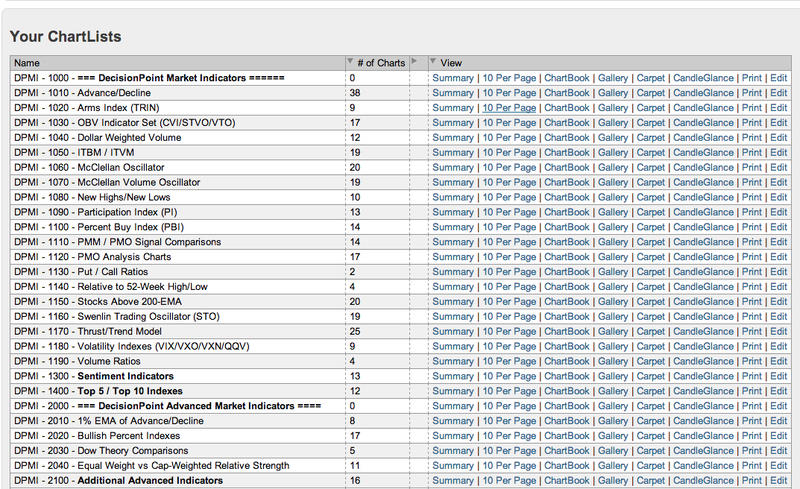
Task: Print the McClellan Volume Oscillator list
Action: pos(752,182)
